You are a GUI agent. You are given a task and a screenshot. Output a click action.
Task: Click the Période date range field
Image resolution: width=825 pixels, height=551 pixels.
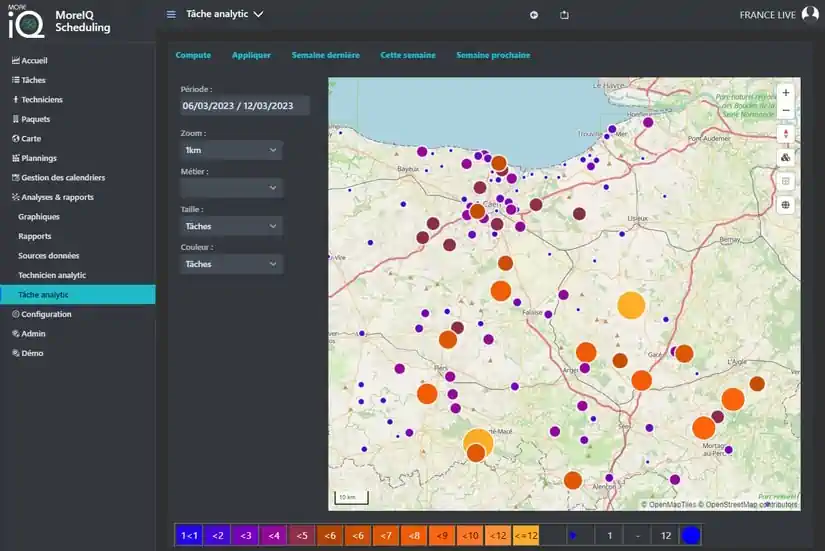[244, 105]
